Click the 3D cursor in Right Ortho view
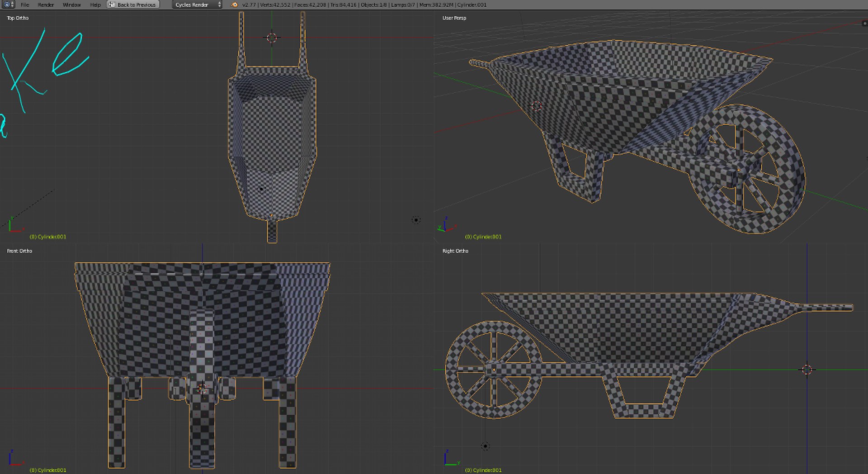Screen dimensions: 868x474 (x=807, y=370)
